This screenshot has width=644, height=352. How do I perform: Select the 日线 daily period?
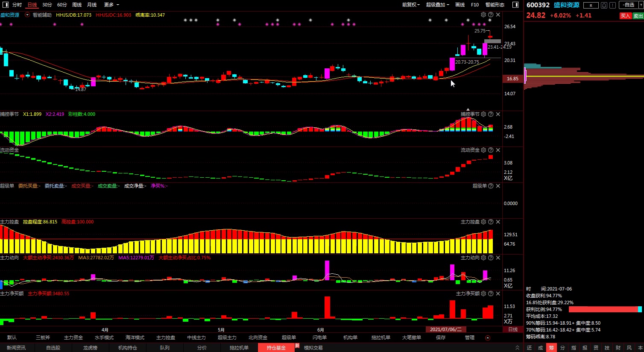click(32, 5)
